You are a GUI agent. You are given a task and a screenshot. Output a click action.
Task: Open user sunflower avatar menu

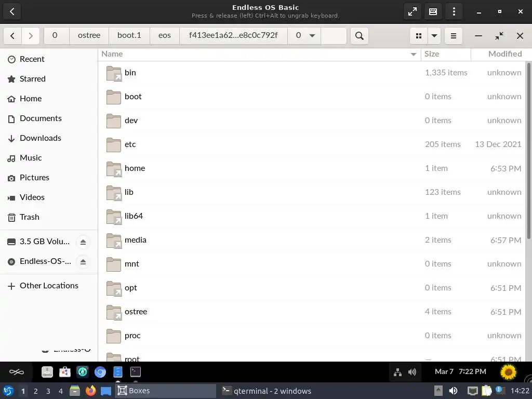pyautogui.click(x=508, y=372)
